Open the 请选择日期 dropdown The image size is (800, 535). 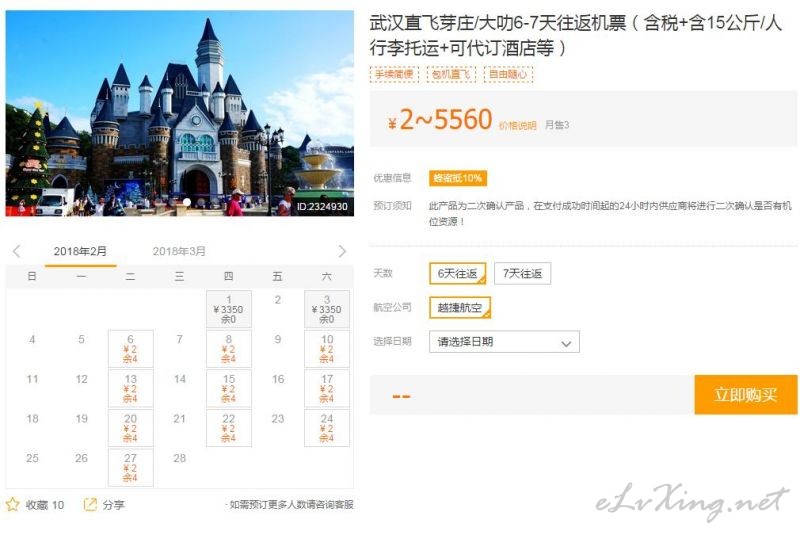(x=504, y=342)
